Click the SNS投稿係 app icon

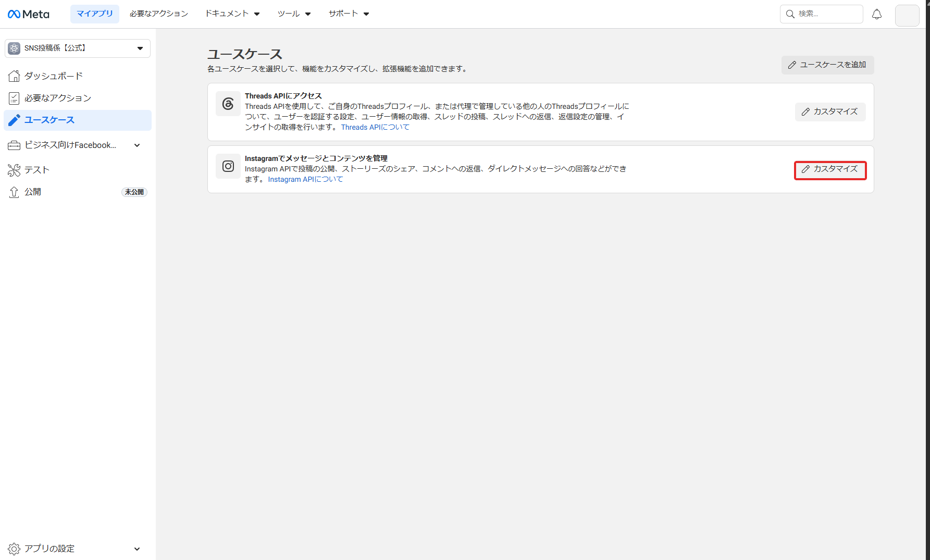[15, 48]
